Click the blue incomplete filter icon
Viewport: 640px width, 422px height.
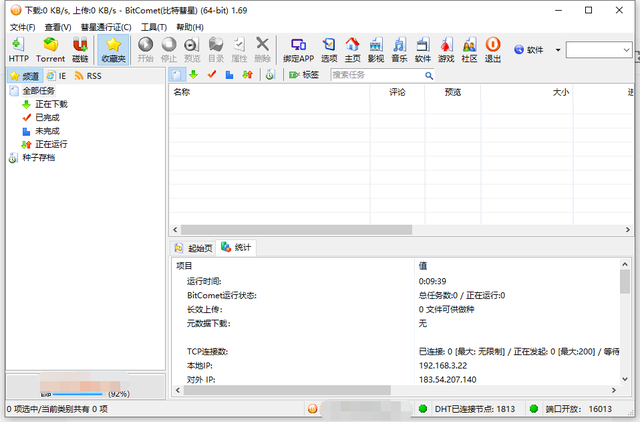point(229,75)
